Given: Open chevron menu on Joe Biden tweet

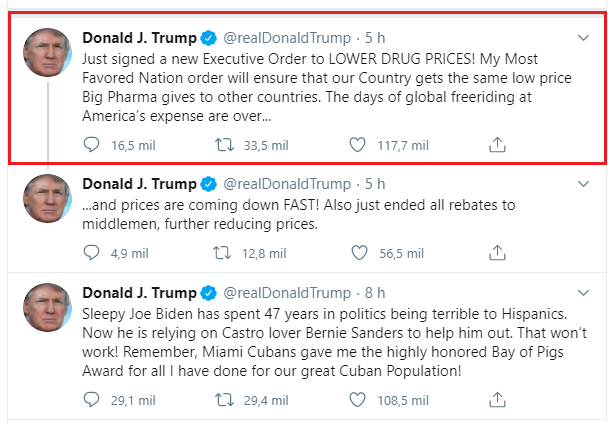Looking at the screenshot, I should click(x=584, y=292).
